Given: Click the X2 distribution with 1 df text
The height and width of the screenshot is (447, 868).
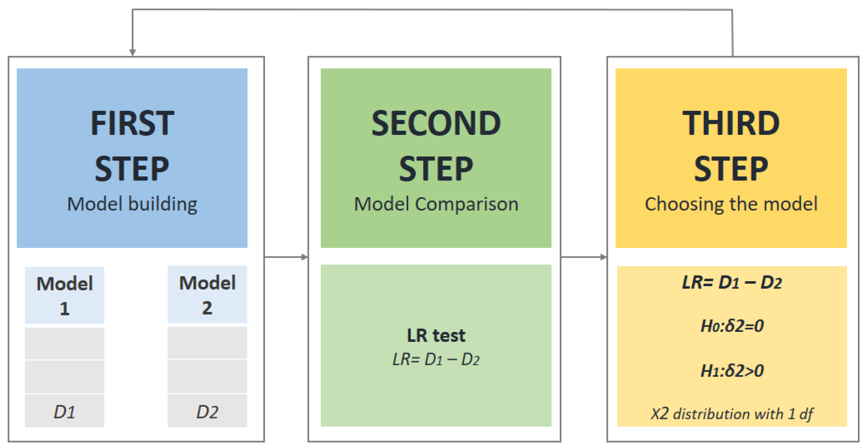Looking at the screenshot, I should (731, 414).
